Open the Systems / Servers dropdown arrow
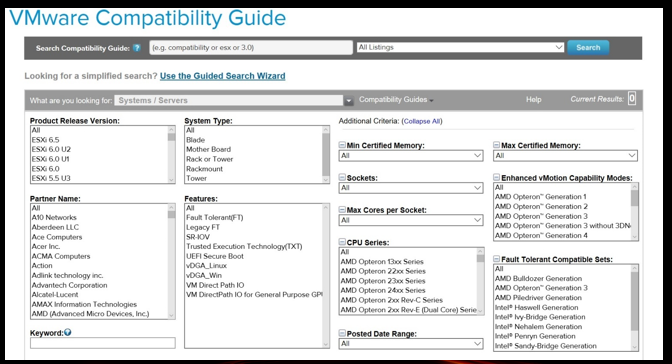Viewport: 672px width, 364px height. pyautogui.click(x=348, y=101)
